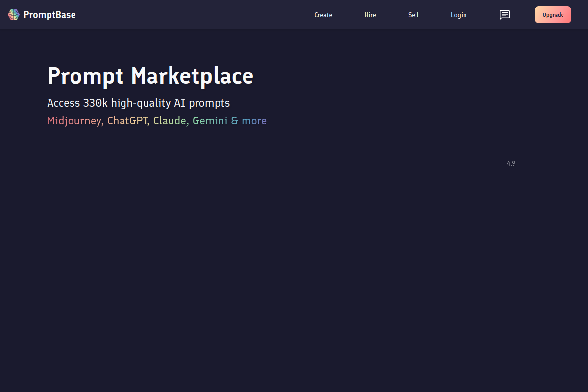Click the '& more' text
Image resolution: width=588 pixels, height=392 pixels.
[x=249, y=121]
